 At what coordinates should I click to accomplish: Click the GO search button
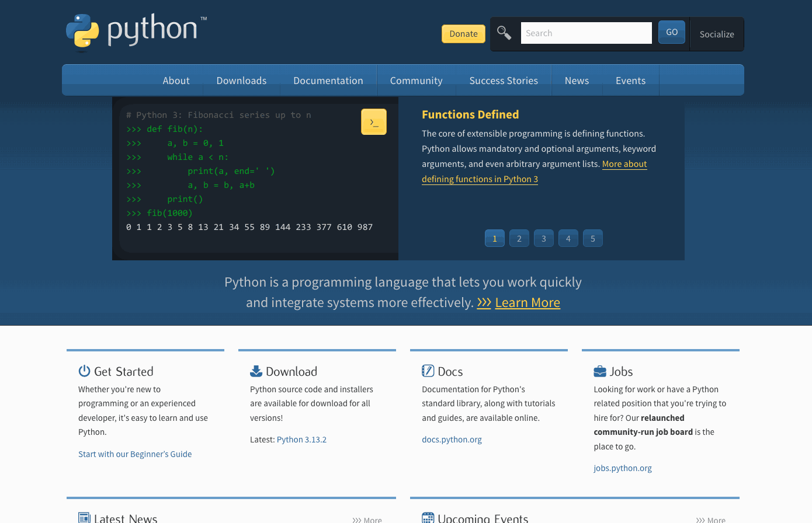tap(672, 32)
